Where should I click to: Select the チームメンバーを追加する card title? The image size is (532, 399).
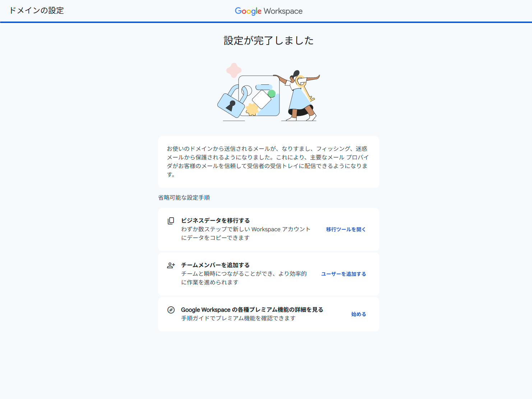(215, 265)
